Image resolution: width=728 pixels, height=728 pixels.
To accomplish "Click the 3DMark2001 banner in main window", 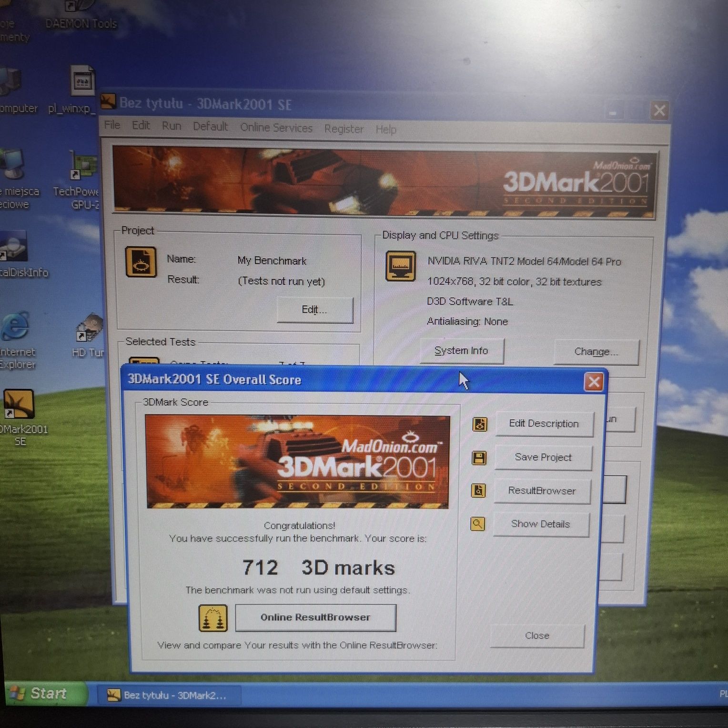I will (384, 182).
